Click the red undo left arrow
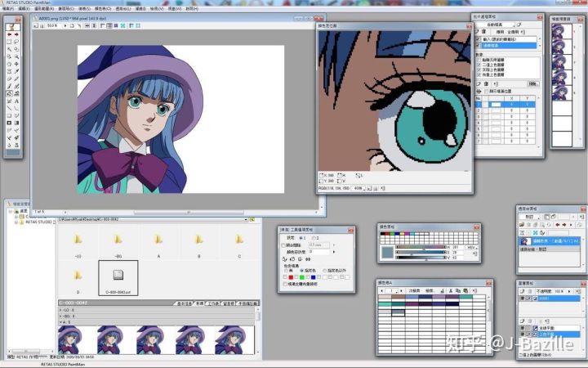Screen dimensions: 588x368 coord(9,34)
